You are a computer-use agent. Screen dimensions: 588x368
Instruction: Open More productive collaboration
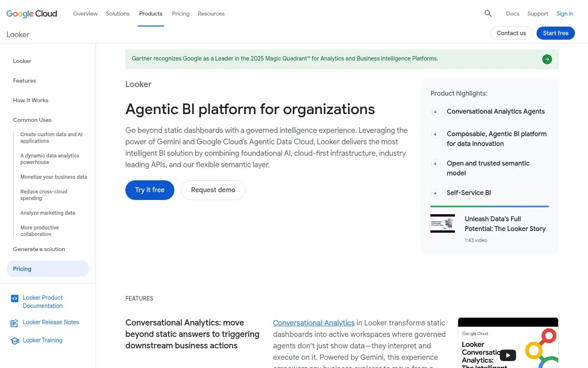(x=40, y=231)
